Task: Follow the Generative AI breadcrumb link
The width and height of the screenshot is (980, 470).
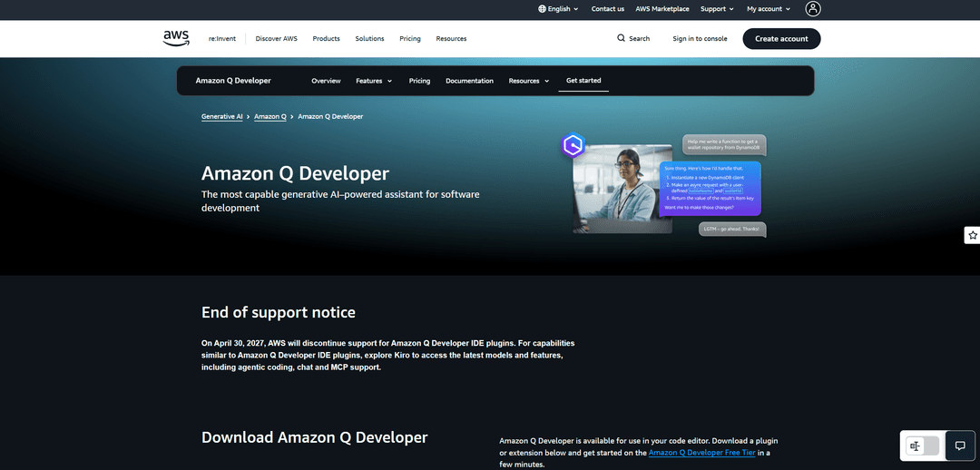Action: tap(222, 117)
